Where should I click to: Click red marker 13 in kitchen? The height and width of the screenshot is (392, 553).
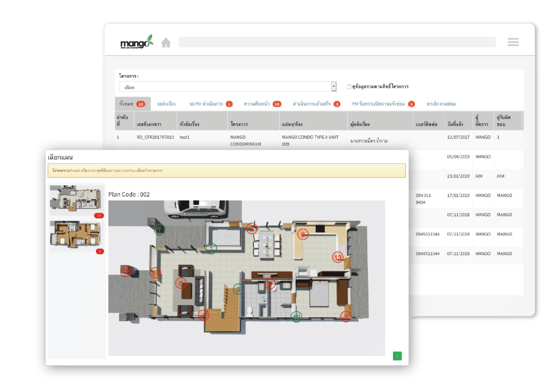338,257
